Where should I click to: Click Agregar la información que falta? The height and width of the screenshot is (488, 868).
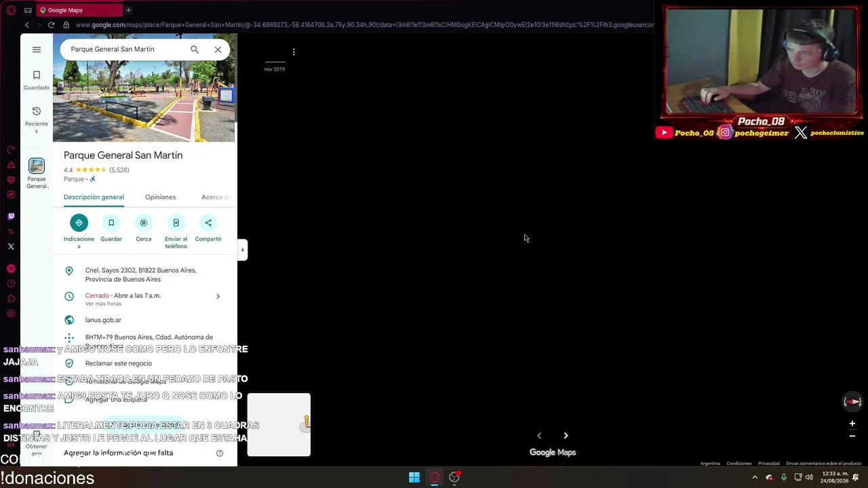tap(118, 453)
